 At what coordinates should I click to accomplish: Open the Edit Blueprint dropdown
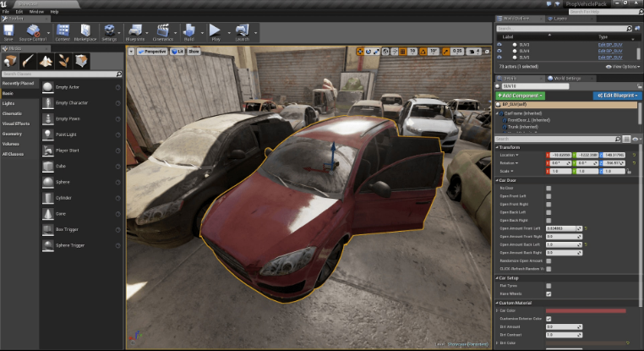tap(617, 96)
